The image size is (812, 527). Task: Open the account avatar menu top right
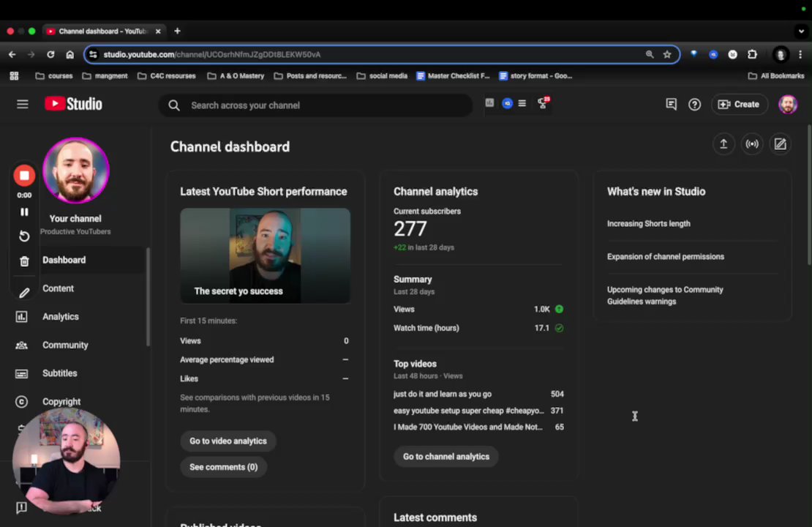[787, 105]
